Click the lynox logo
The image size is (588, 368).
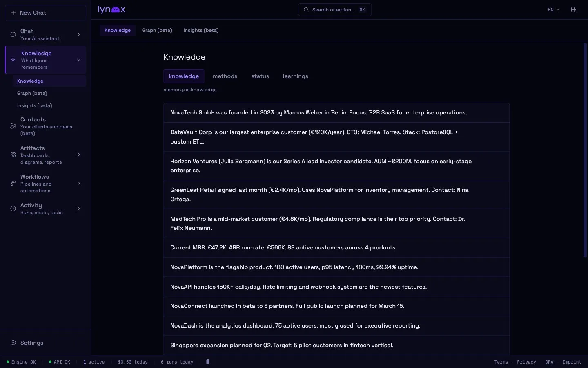pos(111,9)
